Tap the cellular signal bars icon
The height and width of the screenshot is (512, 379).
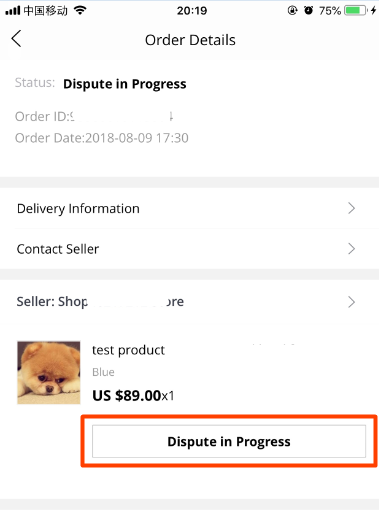pos(13,11)
